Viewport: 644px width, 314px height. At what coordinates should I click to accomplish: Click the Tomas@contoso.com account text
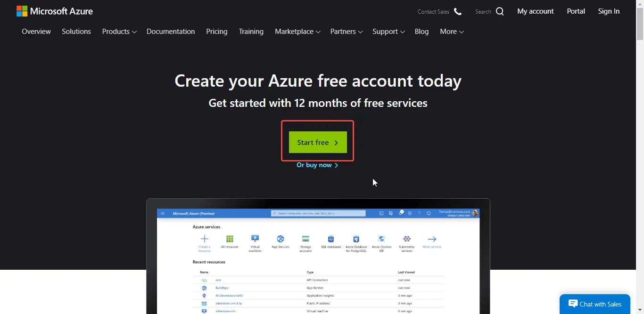coord(454,212)
